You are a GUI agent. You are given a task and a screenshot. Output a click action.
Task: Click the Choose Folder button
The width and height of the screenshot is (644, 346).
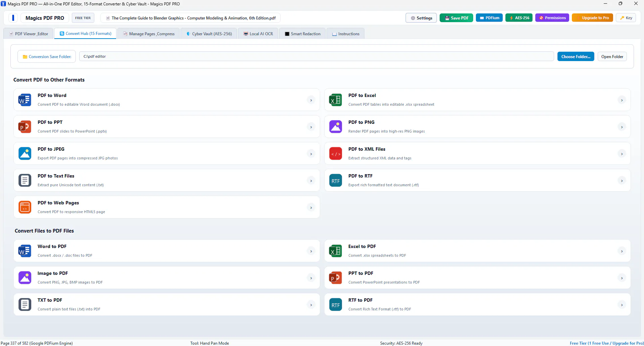pos(576,56)
